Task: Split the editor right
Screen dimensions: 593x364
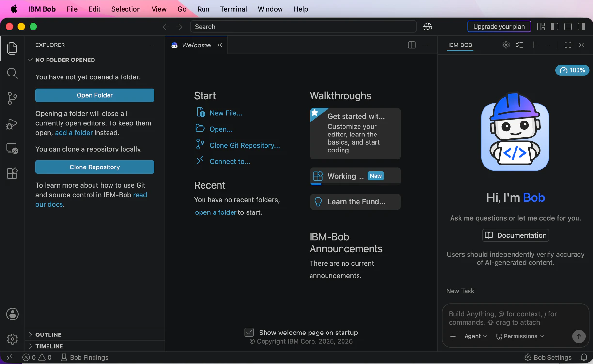Action: click(x=412, y=45)
